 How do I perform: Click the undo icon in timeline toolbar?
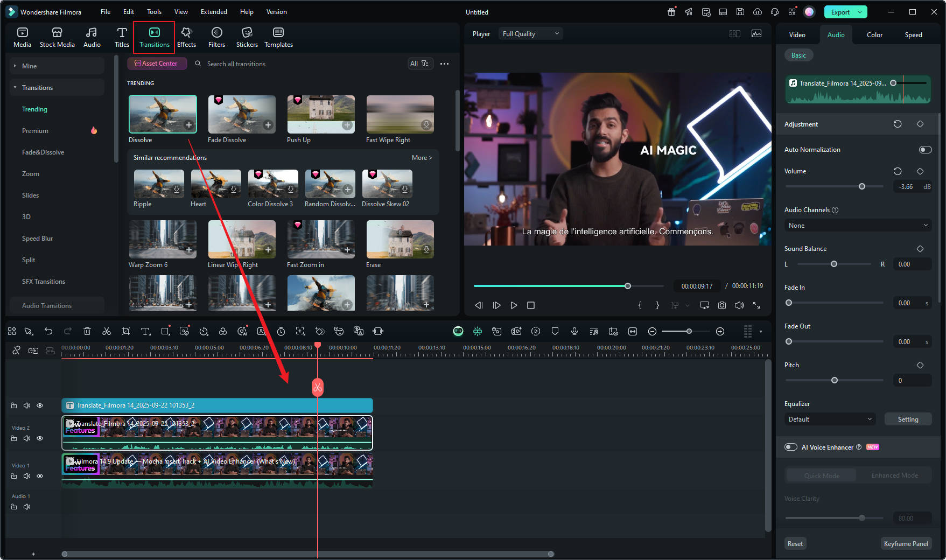tap(48, 331)
